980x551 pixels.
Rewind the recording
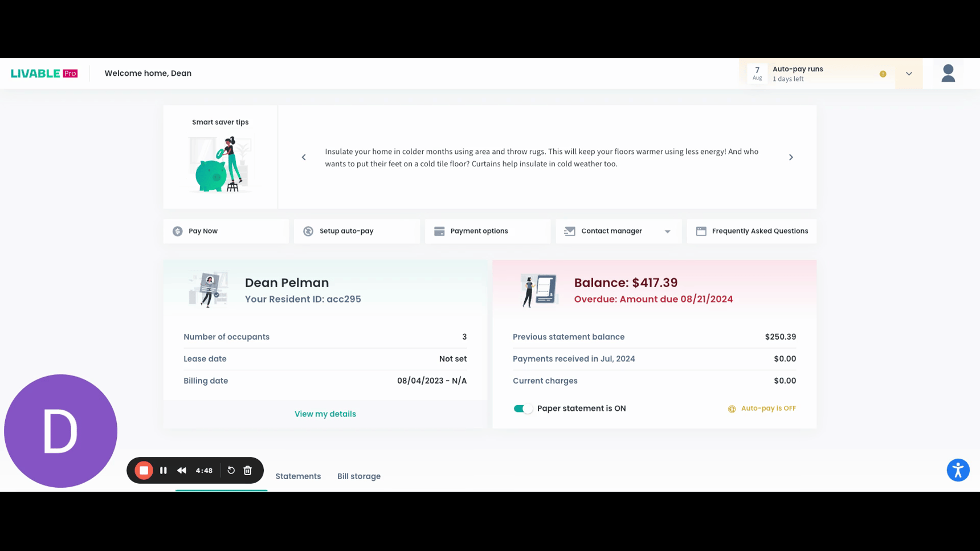(x=182, y=470)
